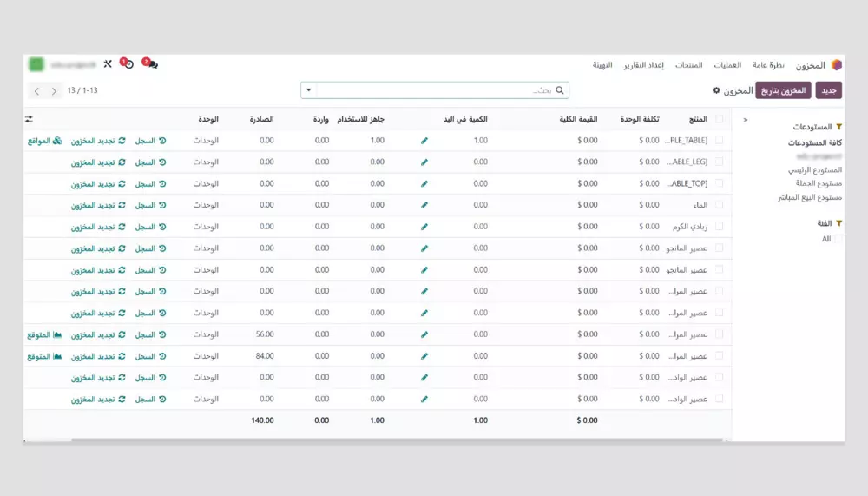
Task: Collapse the filter sidebar with « icon
Action: point(746,120)
